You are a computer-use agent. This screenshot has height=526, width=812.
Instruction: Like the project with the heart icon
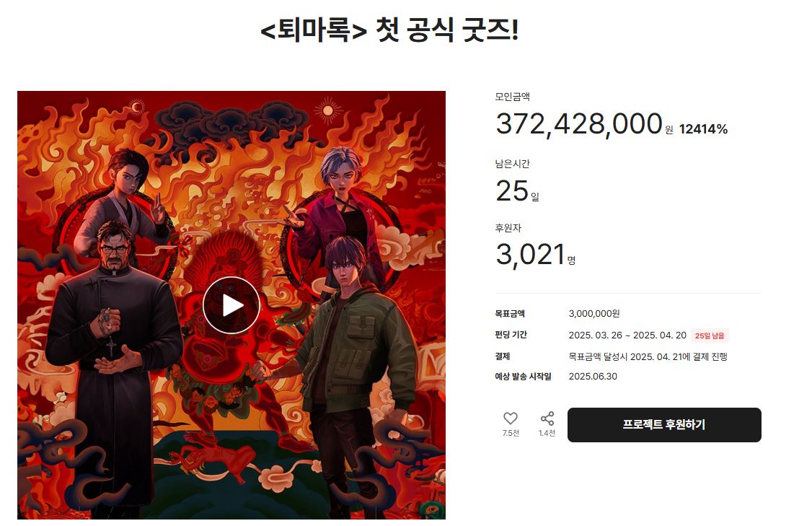point(511,418)
